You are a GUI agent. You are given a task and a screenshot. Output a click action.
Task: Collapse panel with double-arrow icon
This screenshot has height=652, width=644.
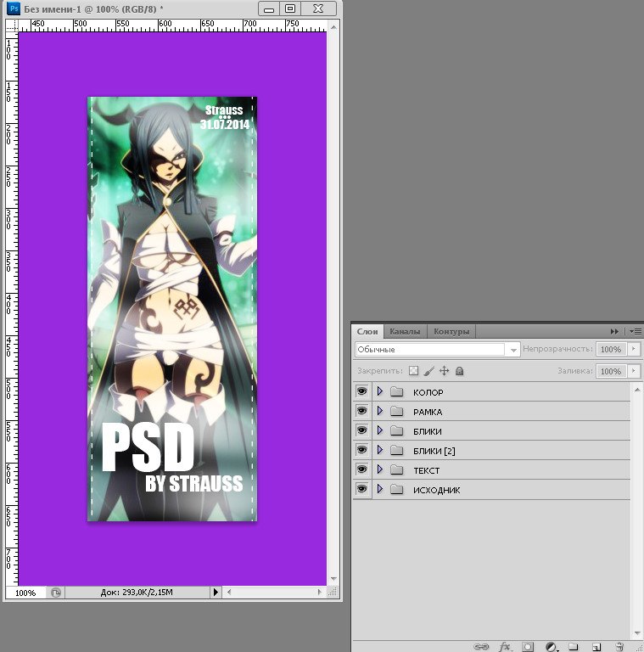(614, 331)
